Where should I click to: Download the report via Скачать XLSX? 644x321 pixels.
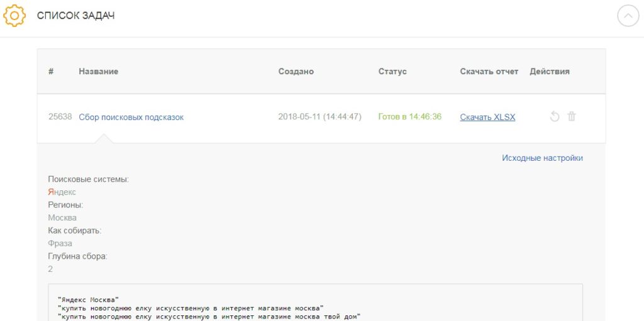pos(487,117)
